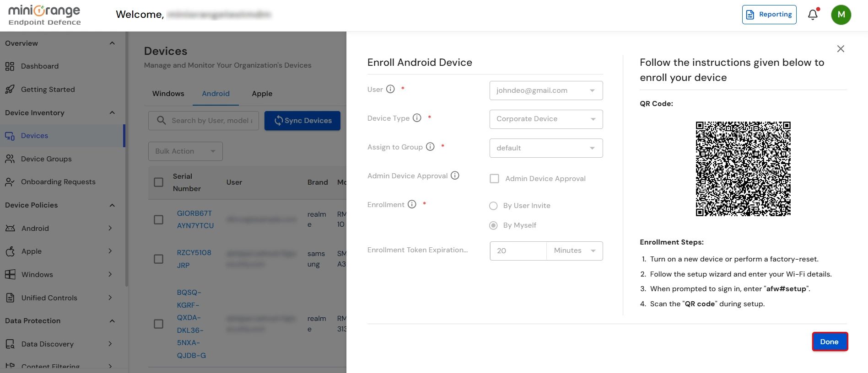This screenshot has height=373, width=868.
Task: Open device link GIORB67T AYN7YTCU
Action: pos(195,219)
